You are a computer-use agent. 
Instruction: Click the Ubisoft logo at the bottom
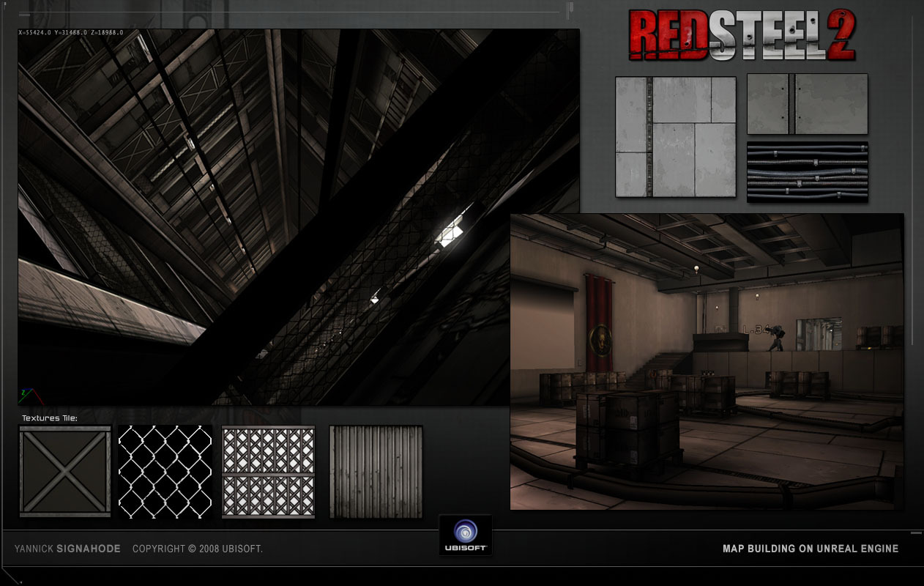pos(465,534)
